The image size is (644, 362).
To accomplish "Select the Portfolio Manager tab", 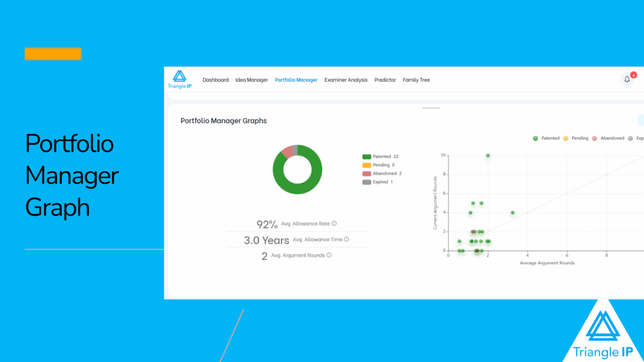I will (x=296, y=80).
